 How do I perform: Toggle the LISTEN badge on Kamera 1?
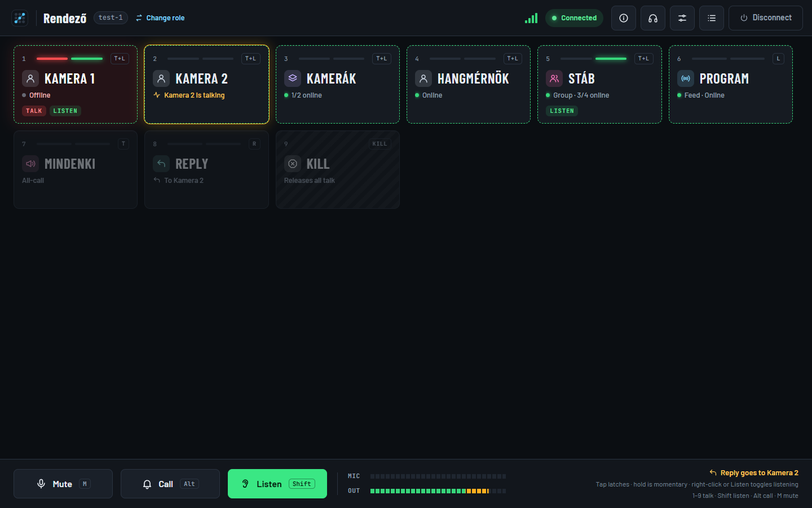65,111
